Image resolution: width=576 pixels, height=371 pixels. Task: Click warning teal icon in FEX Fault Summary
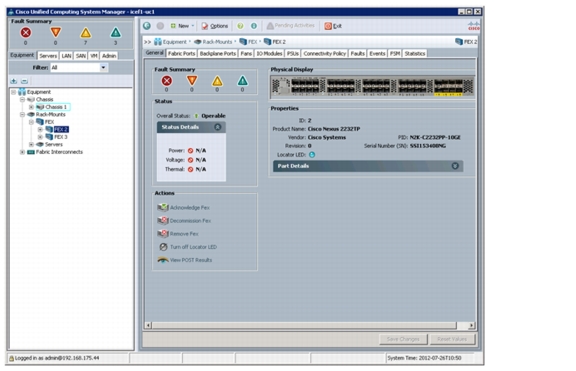point(242,81)
